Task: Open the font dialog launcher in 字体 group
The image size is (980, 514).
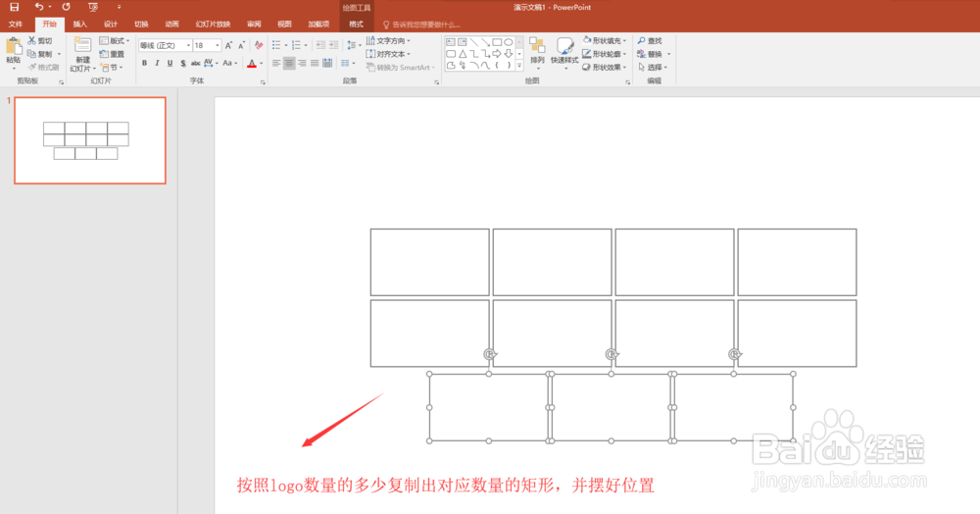Action: [x=263, y=82]
